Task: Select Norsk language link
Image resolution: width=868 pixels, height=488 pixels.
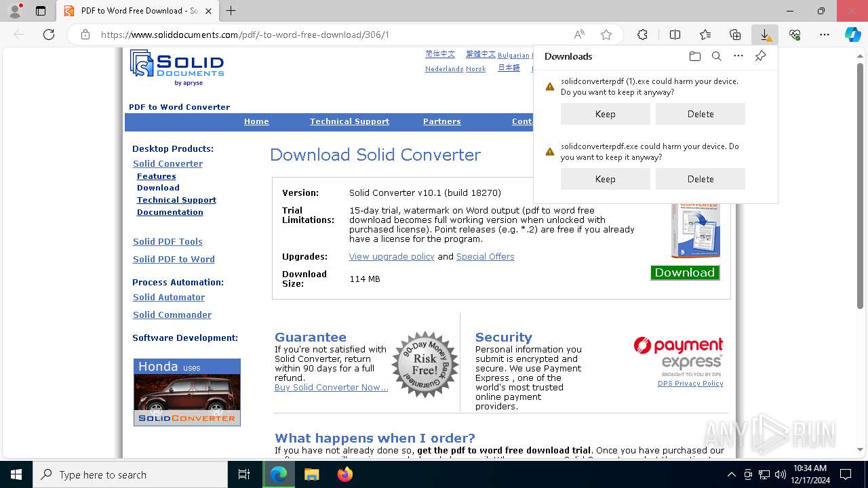Action: [x=475, y=68]
